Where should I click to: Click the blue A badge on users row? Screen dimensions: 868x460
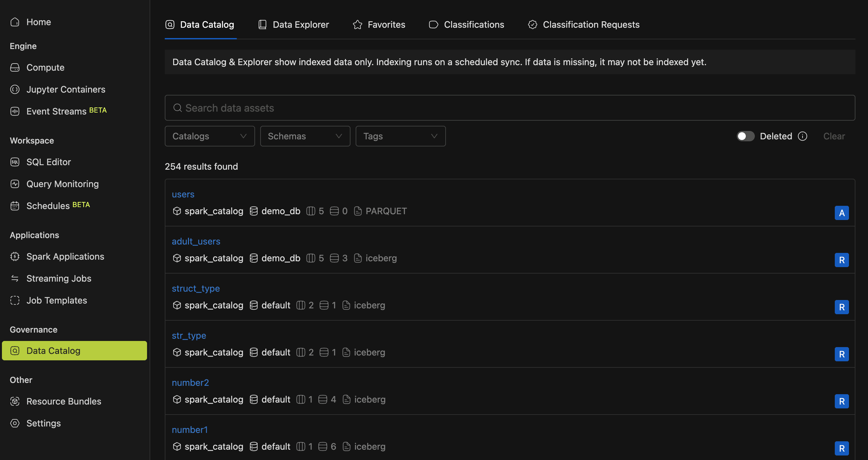coord(841,213)
